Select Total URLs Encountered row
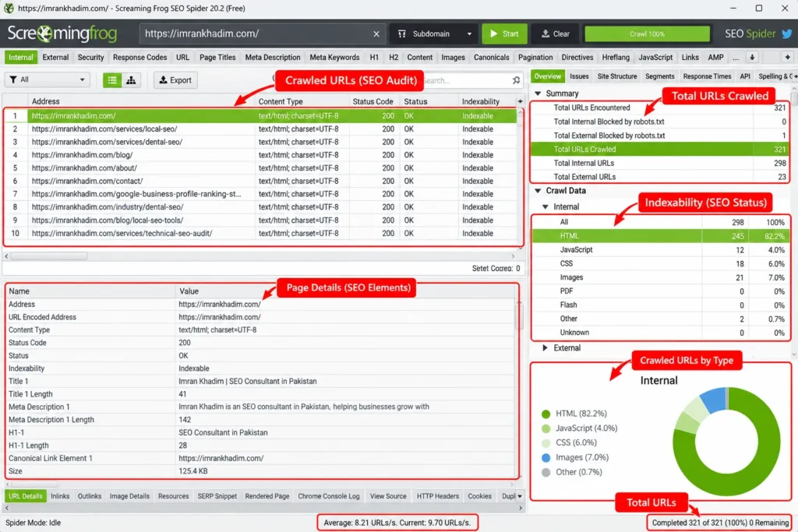The image size is (798, 532). (660, 107)
